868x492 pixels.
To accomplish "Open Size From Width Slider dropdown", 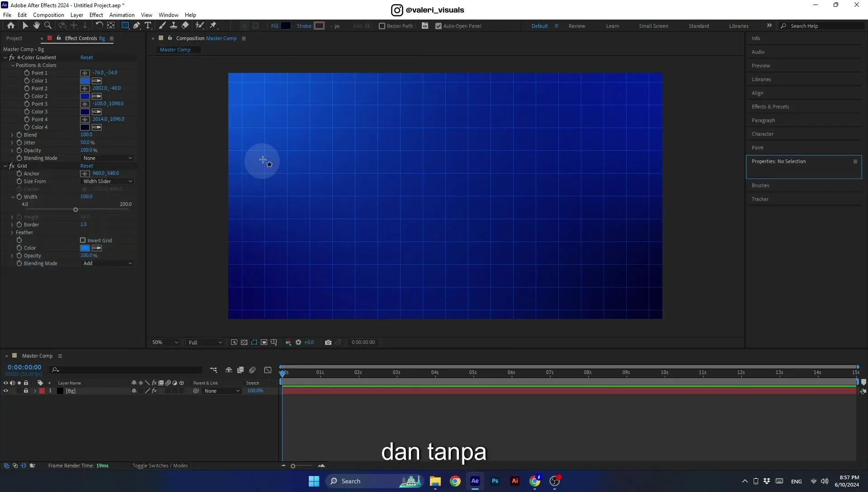I will pos(108,181).
